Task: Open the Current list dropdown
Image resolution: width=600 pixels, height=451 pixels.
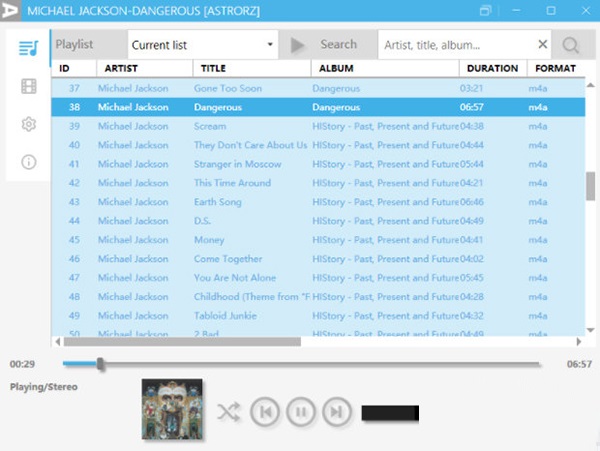Action: (x=203, y=45)
